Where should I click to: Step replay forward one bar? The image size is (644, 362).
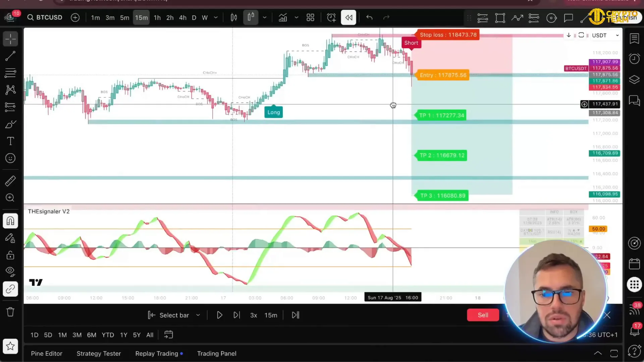[237, 315]
